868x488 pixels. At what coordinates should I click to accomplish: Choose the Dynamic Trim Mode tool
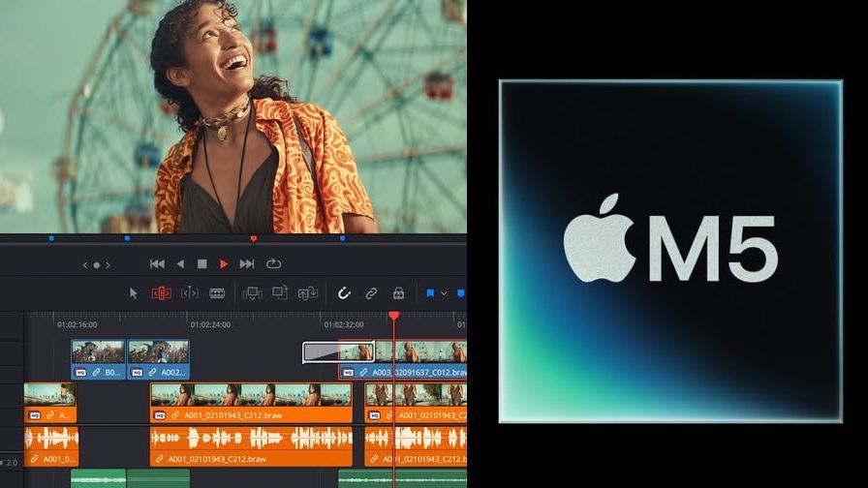(x=189, y=293)
